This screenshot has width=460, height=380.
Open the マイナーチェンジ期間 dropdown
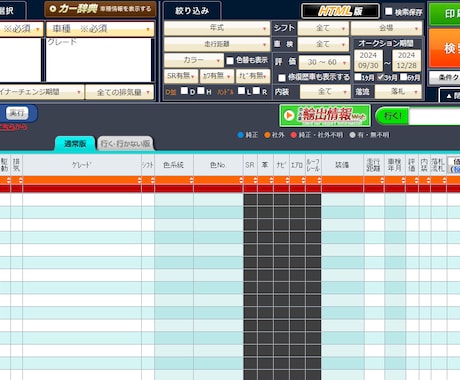coord(41,92)
